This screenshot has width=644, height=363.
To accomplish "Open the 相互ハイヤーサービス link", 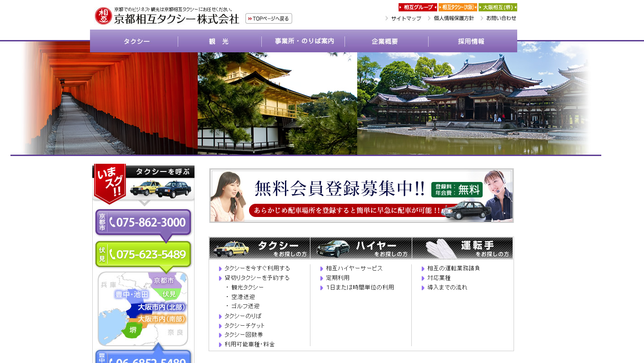I will point(354,268).
